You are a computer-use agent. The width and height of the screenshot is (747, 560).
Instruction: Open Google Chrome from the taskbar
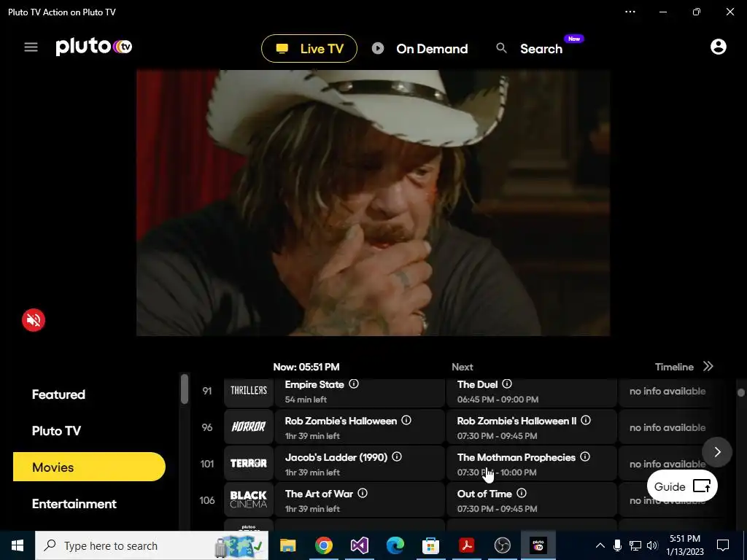pyautogui.click(x=323, y=545)
